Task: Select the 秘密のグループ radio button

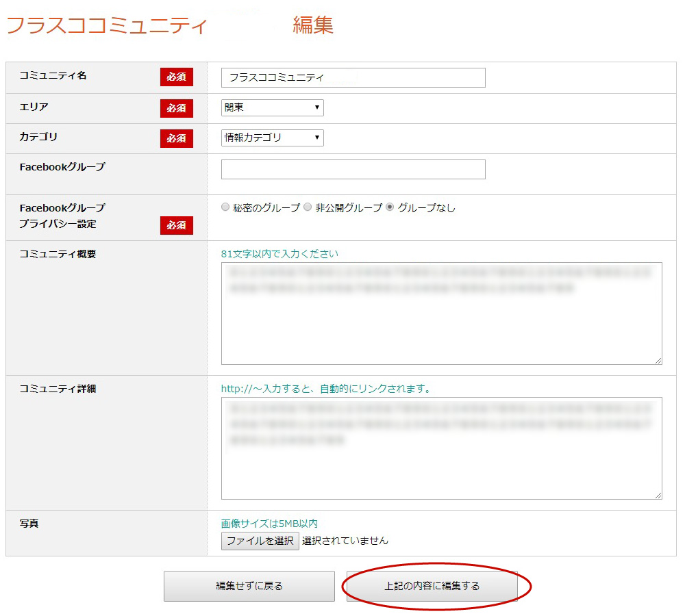Action: pyautogui.click(x=225, y=207)
